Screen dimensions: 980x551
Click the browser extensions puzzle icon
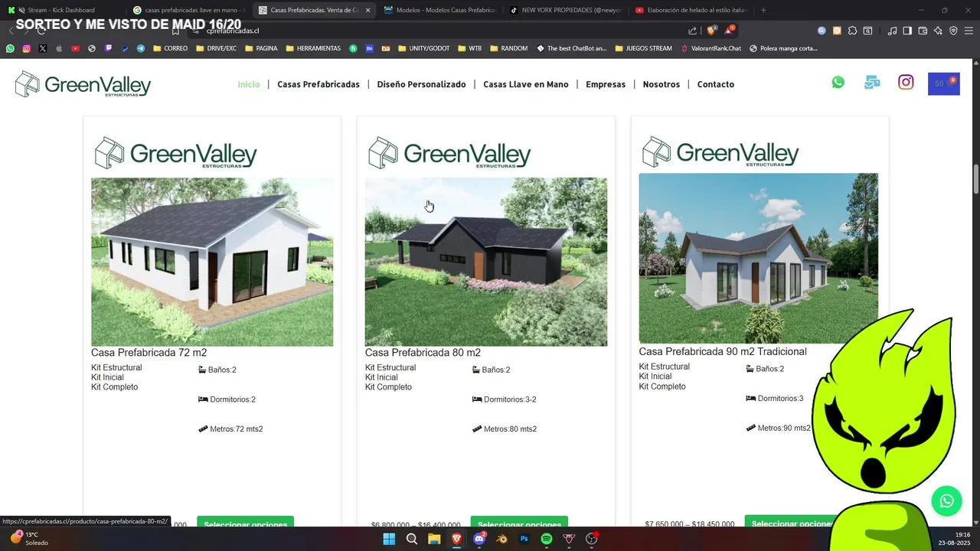[x=852, y=31]
